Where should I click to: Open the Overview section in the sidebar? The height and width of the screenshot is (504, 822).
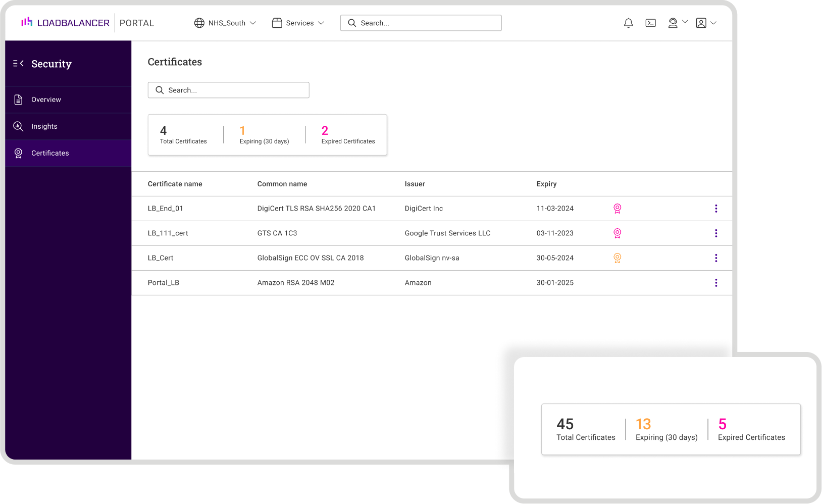(46, 99)
